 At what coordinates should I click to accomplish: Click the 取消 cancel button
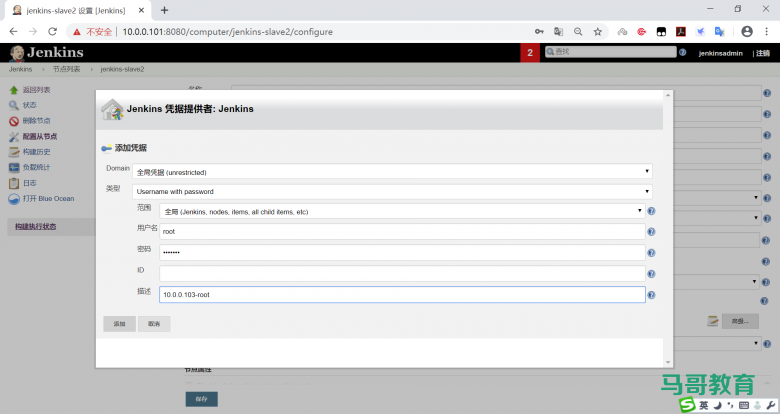(154, 324)
